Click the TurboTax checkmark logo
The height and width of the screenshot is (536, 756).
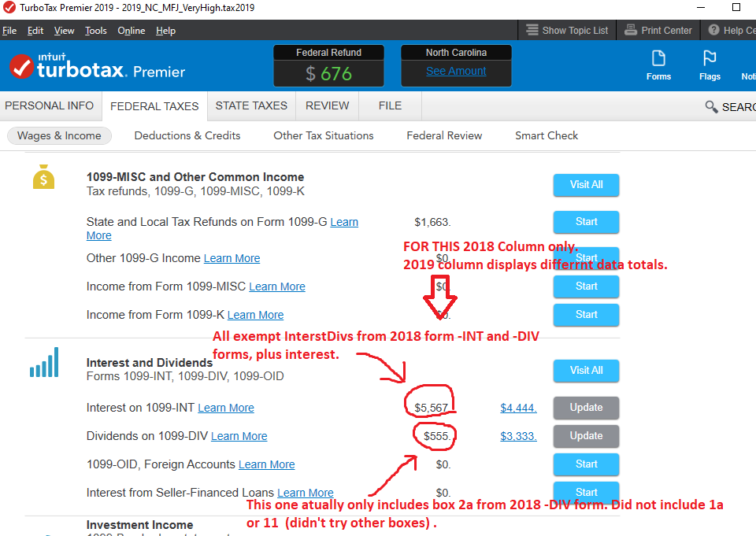[21, 68]
